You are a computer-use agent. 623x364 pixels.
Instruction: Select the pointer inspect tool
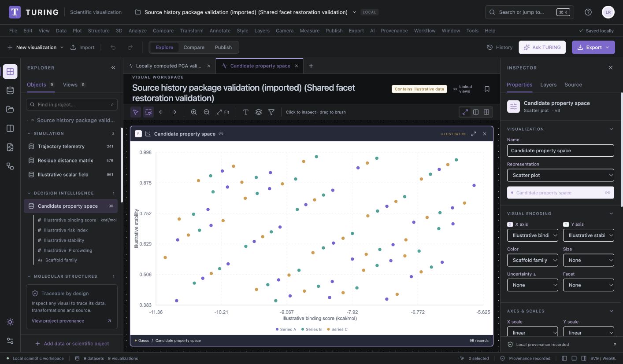[x=136, y=112]
